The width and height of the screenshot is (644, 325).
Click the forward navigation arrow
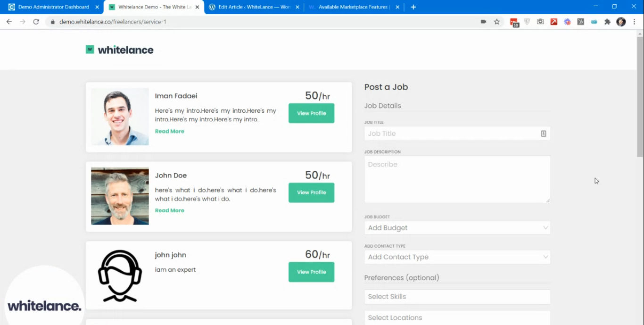click(x=22, y=22)
